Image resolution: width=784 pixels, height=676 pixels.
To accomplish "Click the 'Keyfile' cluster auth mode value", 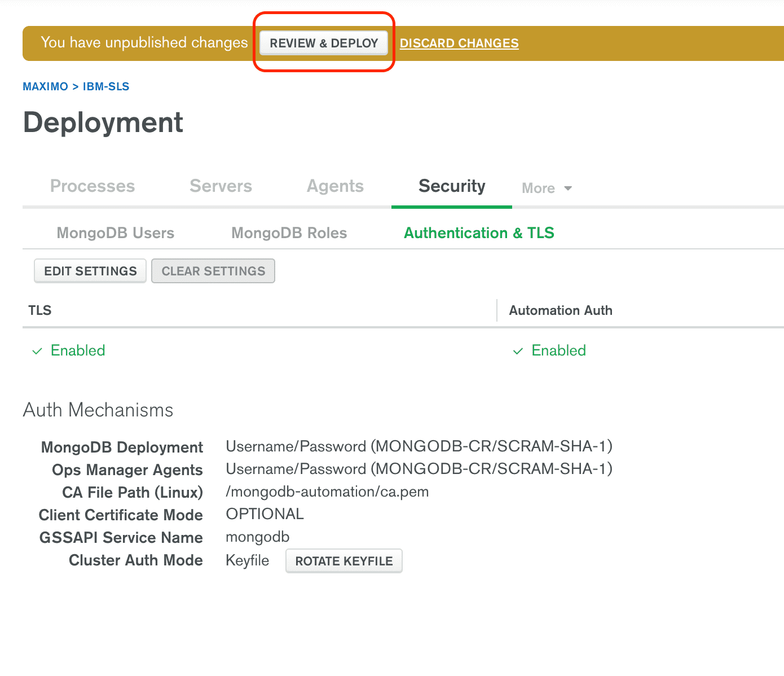I will [247, 560].
